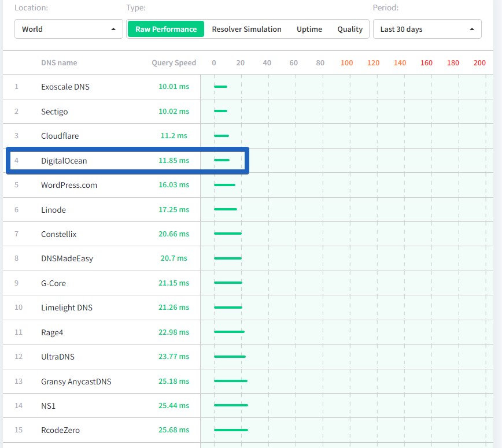The height and width of the screenshot is (448, 502).
Task: Click DNSMadeEasy provider name
Action: [67, 258]
